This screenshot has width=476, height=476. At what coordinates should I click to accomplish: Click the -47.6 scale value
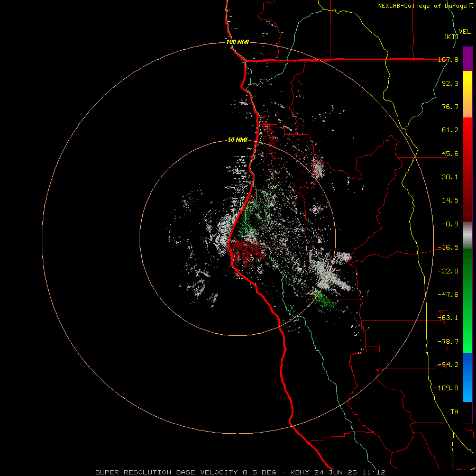click(x=448, y=295)
